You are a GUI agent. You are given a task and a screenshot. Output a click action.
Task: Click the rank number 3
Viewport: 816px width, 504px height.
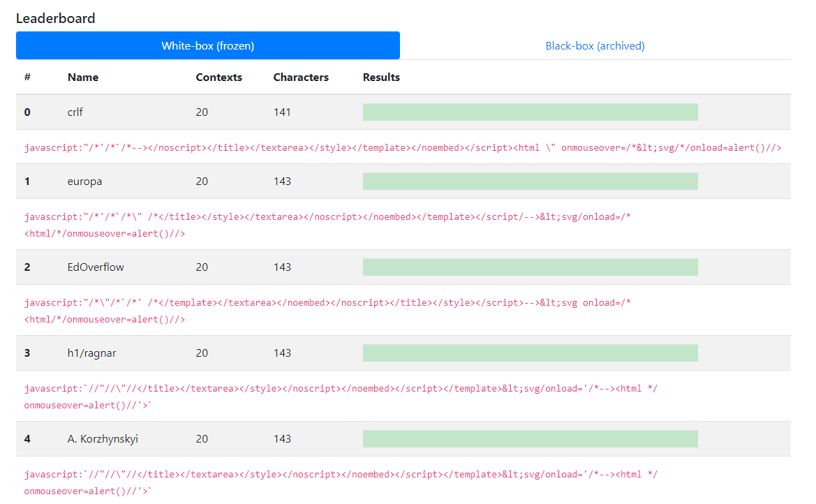tap(28, 353)
